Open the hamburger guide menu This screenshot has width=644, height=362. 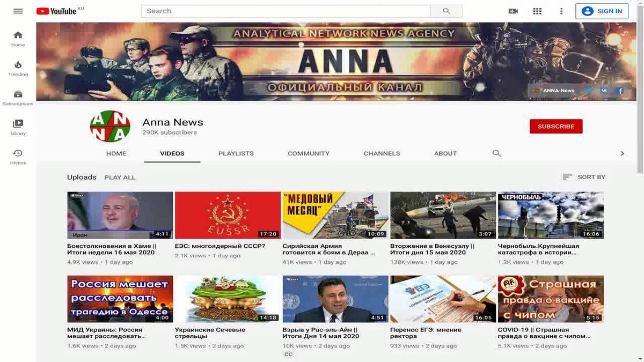(x=18, y=11)
